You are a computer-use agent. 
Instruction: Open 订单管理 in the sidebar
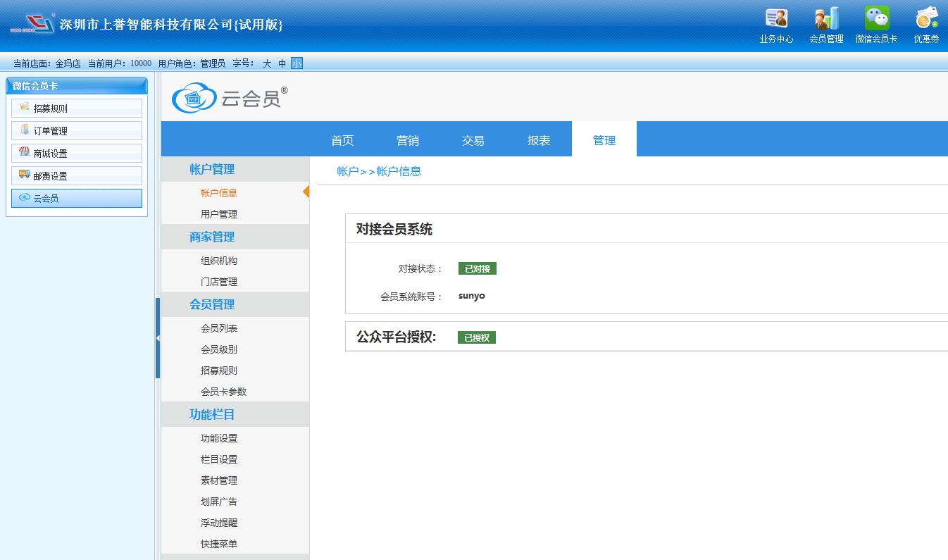point(77,131)
